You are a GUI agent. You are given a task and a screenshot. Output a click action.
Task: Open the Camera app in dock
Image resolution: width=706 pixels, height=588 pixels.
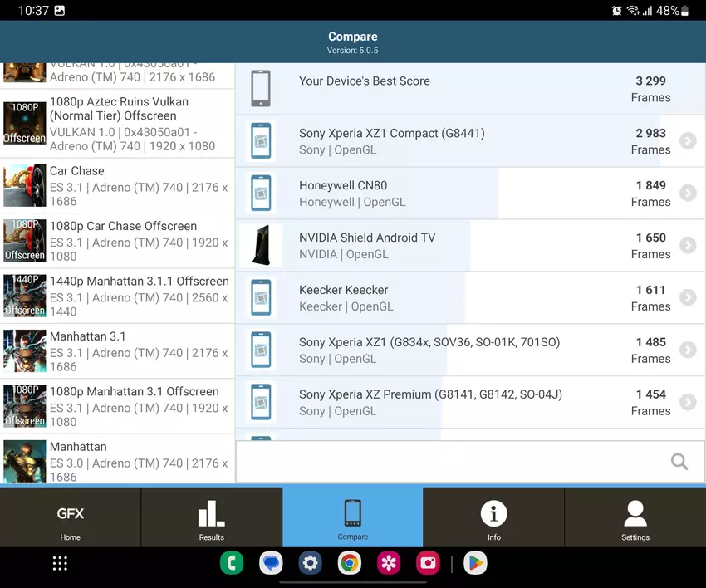click(x=429, y=563)
